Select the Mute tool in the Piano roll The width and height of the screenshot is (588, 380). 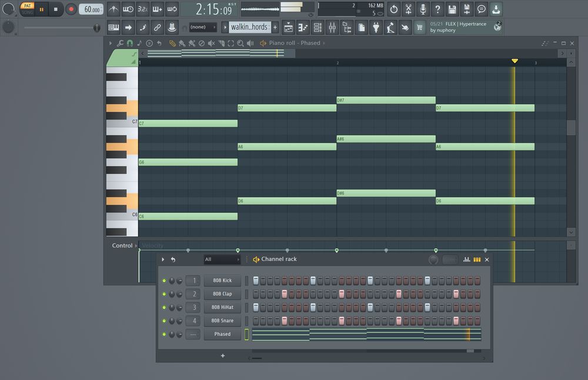pos(211,42)
